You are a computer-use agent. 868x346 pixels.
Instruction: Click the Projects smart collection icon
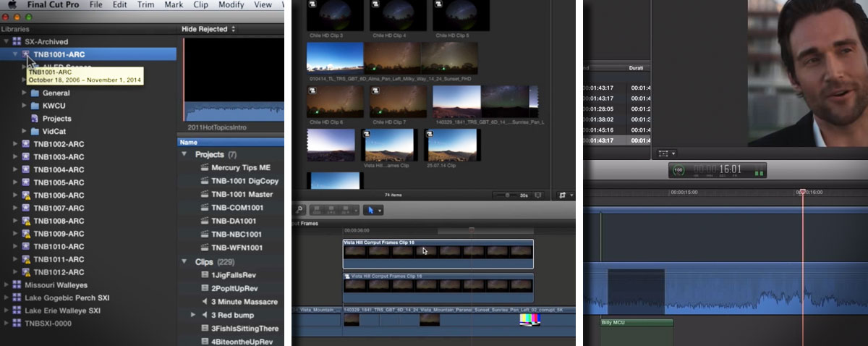pyautogui.click(x=35, y=118)
